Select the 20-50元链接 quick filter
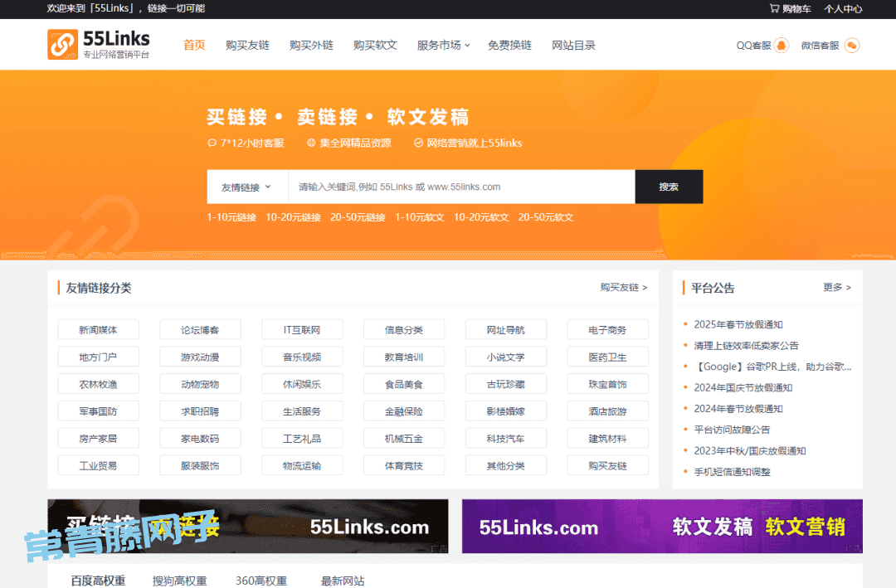The width and height of the screenshot is (896, 588). pos(358,217)
